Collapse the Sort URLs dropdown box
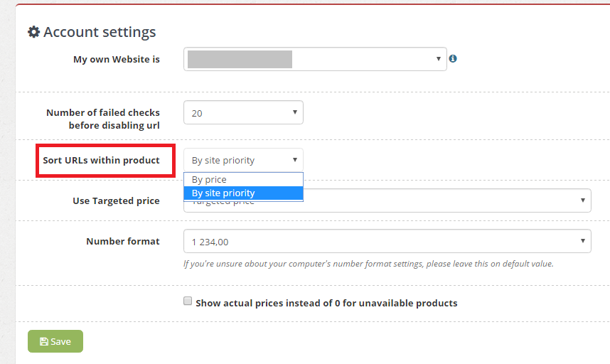610x364 pixels. (243, 160)
